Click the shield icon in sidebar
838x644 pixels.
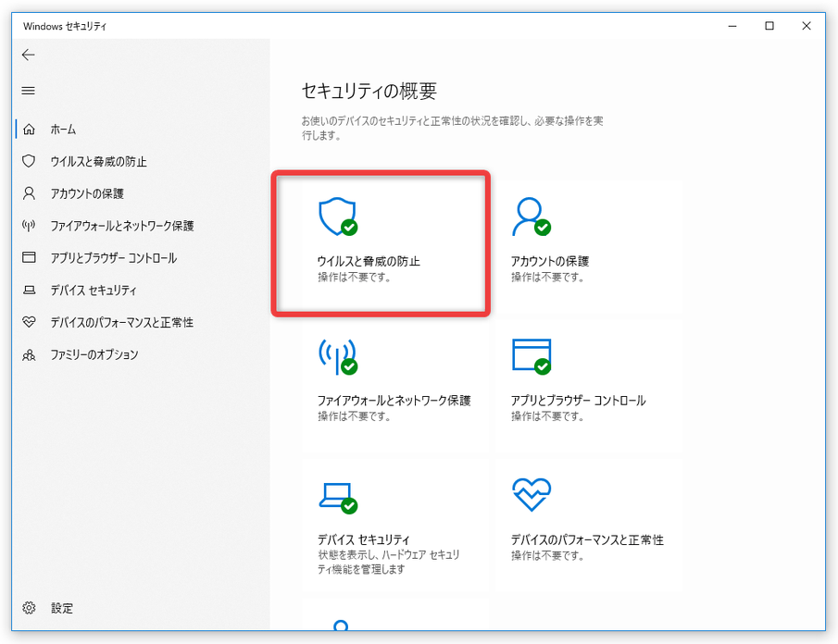pos(29,161)
